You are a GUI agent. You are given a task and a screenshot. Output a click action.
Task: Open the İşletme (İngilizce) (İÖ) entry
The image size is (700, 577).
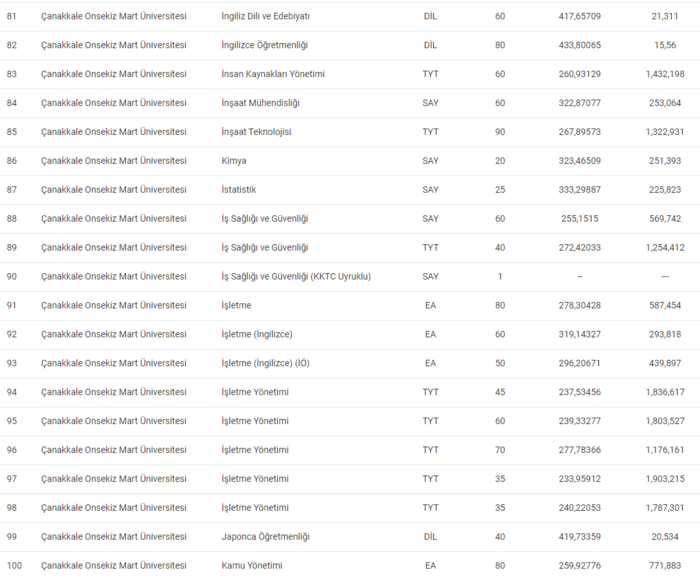265,363
